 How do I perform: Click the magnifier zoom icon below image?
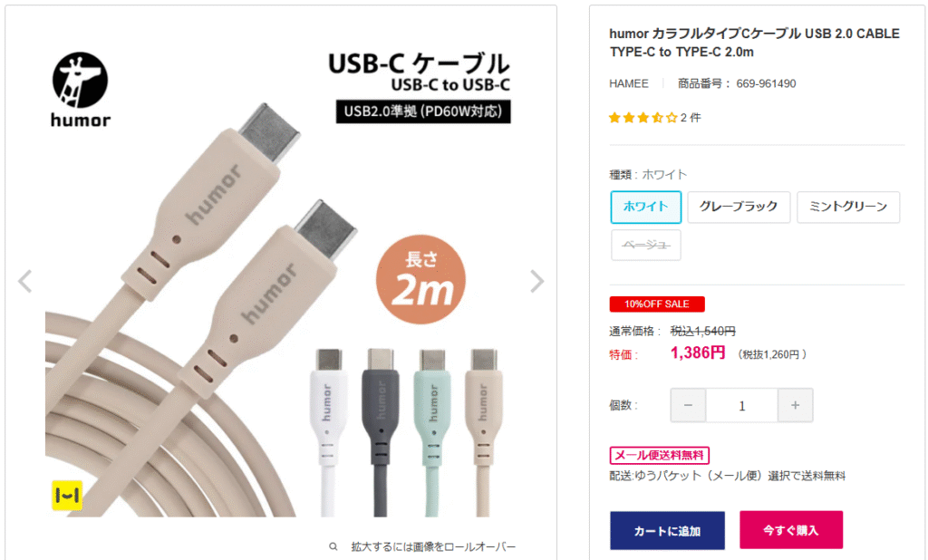click(333, 546)
